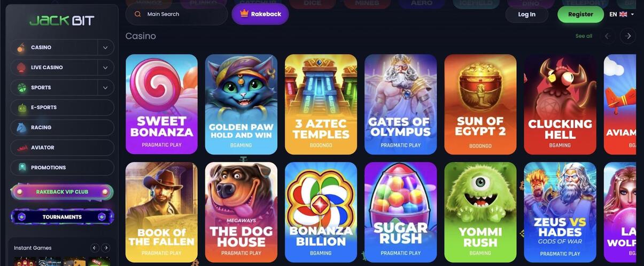This screenshot has height=266, width=644.
Task: Click the green Register button
Action: pos(580,14)
